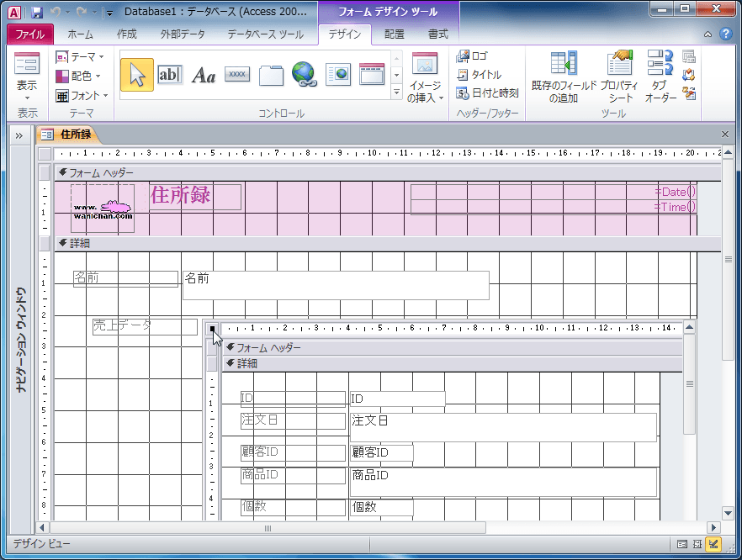Minimize the ribbon with the caret
This screenshot has height=560, width=742.
pos(708,34)
